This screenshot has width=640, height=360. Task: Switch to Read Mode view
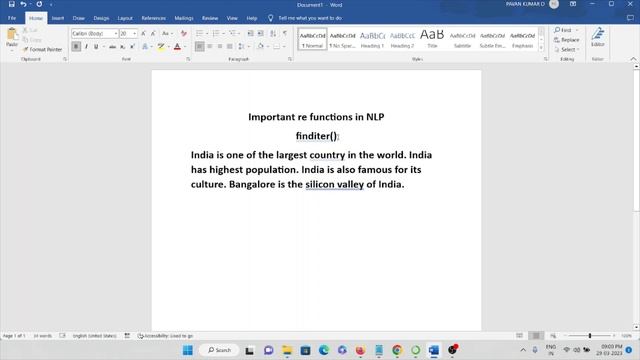[519, 336]
